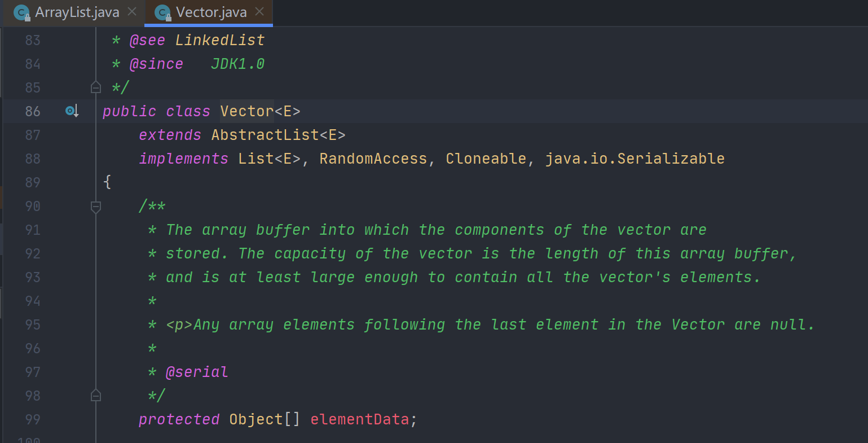Click the Object[] type on line 99
The height and width of the screenshot is (443, 868).
pyautogui.click(x=265, y=419)
